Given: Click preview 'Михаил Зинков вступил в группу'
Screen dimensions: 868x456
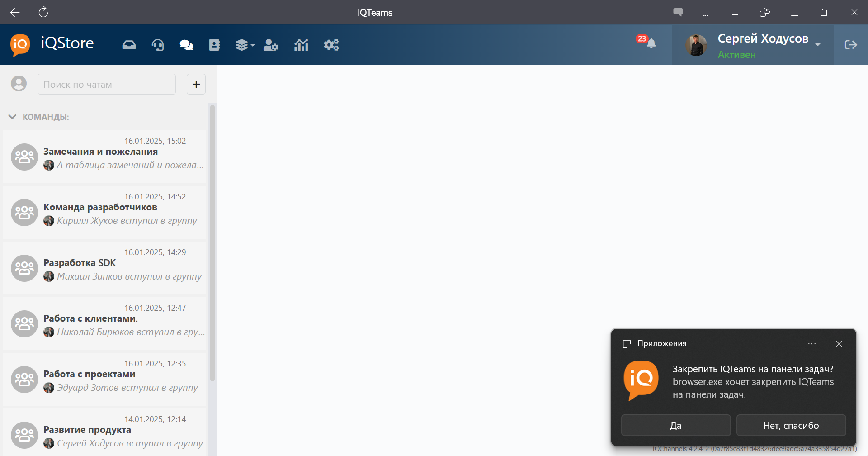Looking at the screenshot, I should [129, 276].
